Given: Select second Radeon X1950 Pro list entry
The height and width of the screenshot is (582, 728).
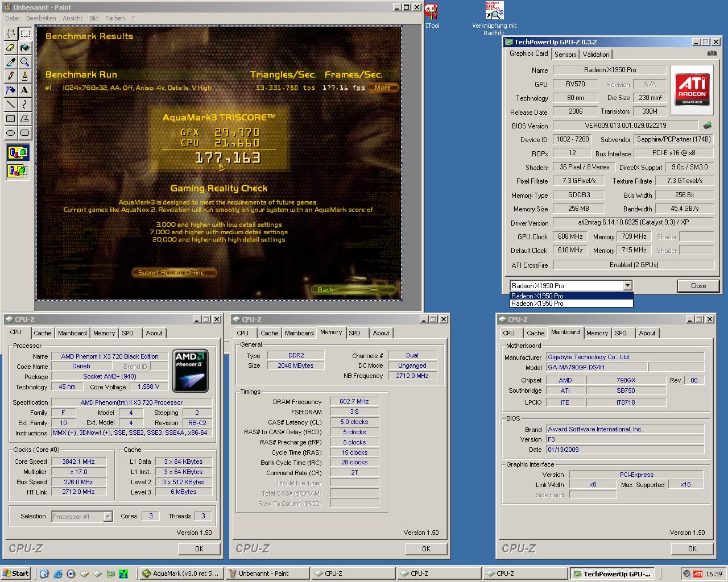Looking at the screenshot, I should click(x=572, y=304).
